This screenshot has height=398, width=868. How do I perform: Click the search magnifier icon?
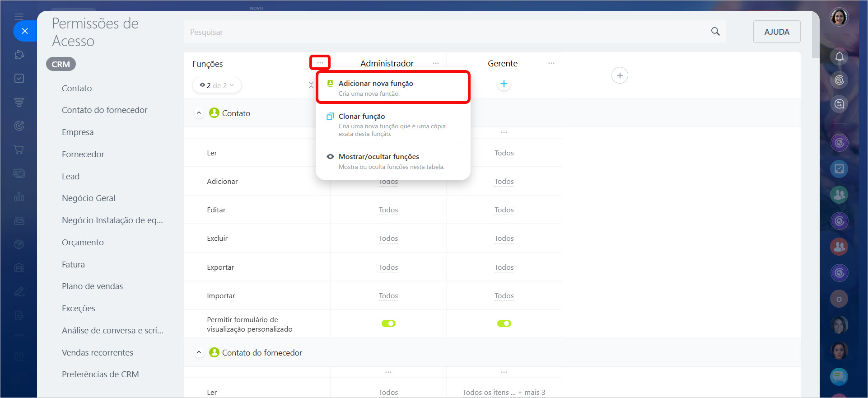pyautogui.click(x=715, y=32)
